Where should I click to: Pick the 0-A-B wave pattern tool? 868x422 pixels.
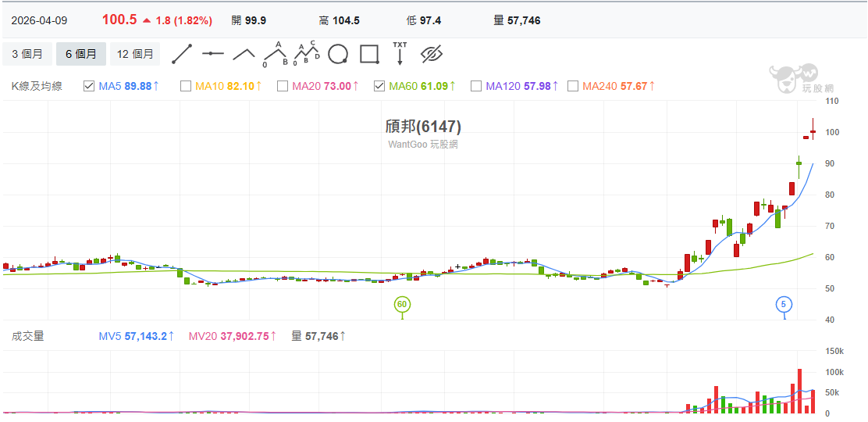pyautogui.click(x=275, y=54)
